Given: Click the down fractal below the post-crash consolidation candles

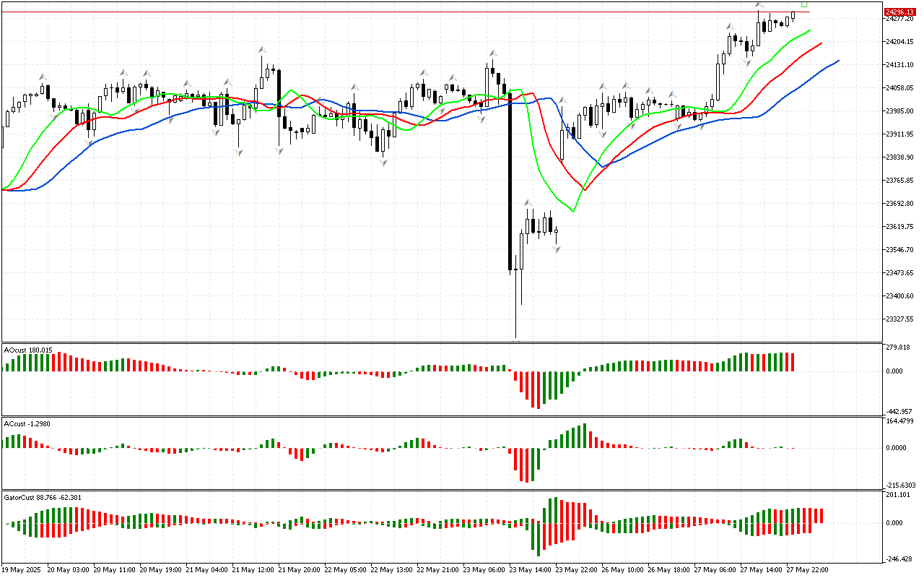Looking at the screenshot, I should click(x=557, y=249).
